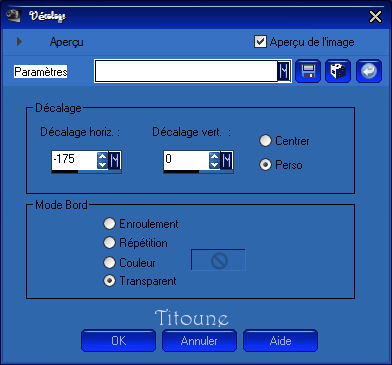The image size is (392, 365).
Task: Choose the Répétition edge mode
Action: [109, 243]
